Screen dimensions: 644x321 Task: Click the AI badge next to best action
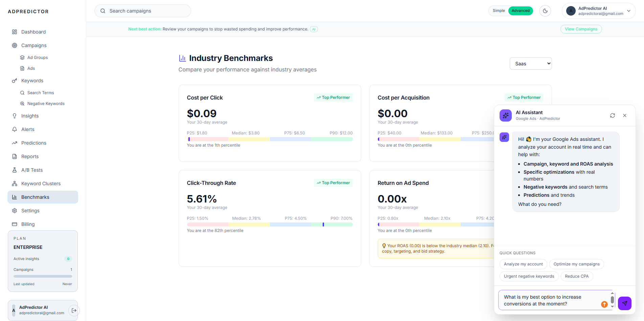click(314, 29)
